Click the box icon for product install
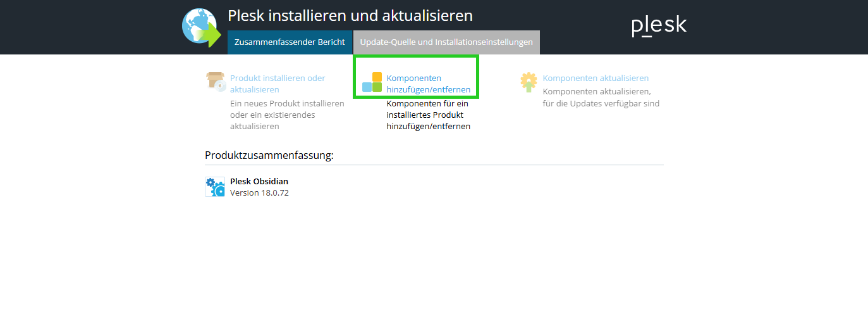This screenshot has height=309, width=868. click(x=216, y=82)
